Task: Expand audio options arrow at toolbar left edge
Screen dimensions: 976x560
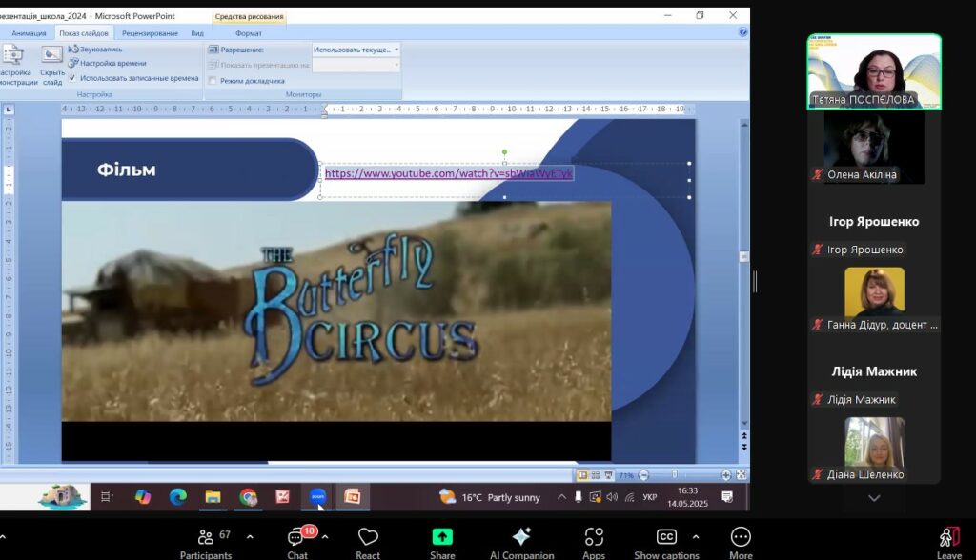Action: [3, 536]
